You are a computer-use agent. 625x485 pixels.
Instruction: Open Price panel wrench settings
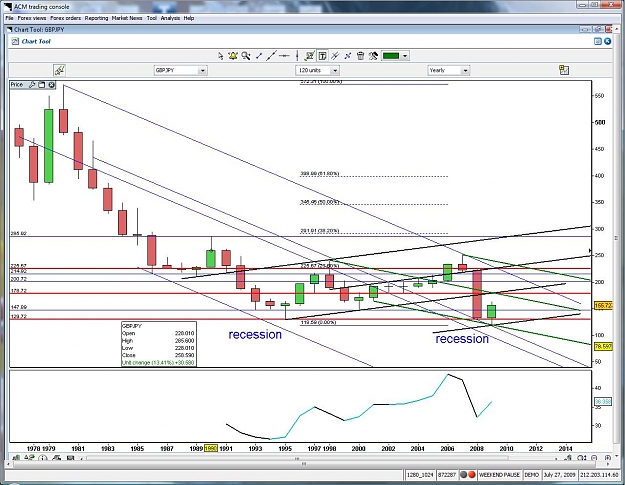click(x=32, y=85)
